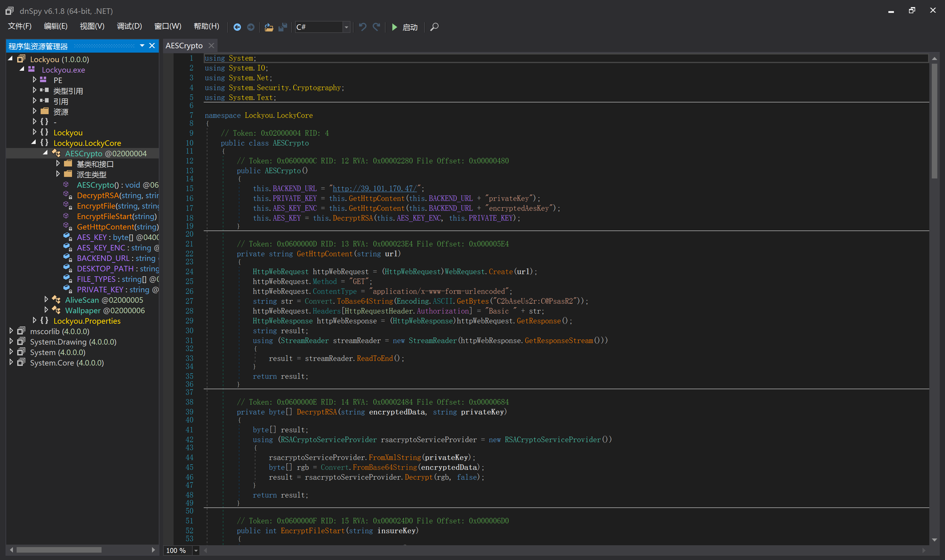Click the green start debugging icon
945x560 pixels.
click(394, 27)
